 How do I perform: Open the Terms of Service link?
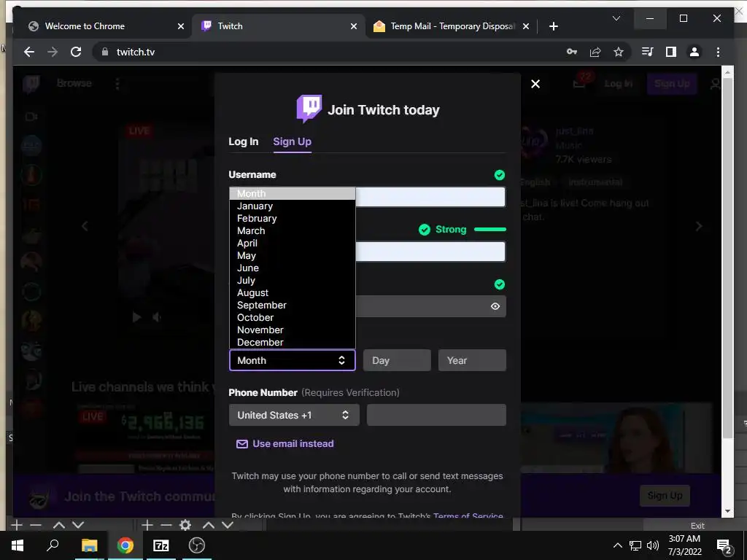(468, 516)
